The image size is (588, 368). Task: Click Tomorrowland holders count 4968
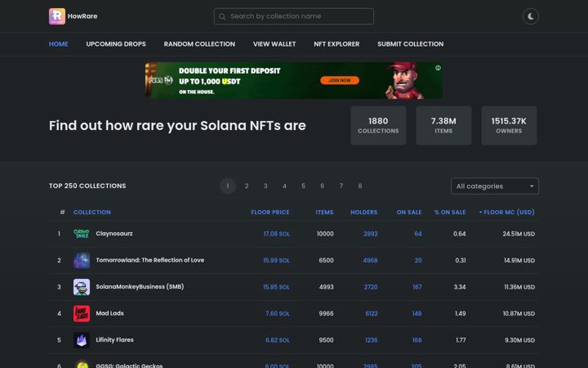[370, 260]
